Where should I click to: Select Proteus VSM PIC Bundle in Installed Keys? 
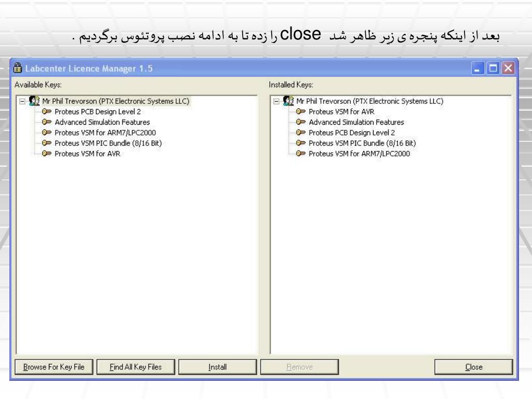[x=362, y=143]
